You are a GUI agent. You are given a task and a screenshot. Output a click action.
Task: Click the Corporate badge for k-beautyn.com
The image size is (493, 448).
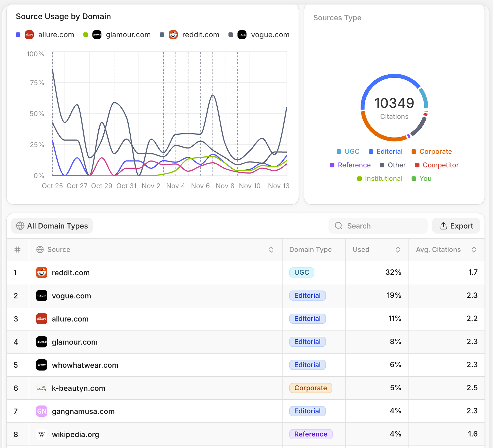pos(310,388)
